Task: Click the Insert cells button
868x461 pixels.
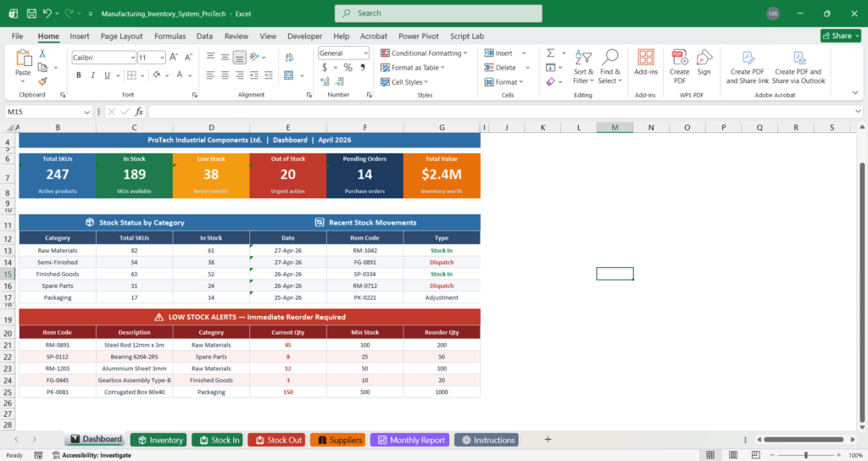Action: pyautogui.click(x=498, y=53)
